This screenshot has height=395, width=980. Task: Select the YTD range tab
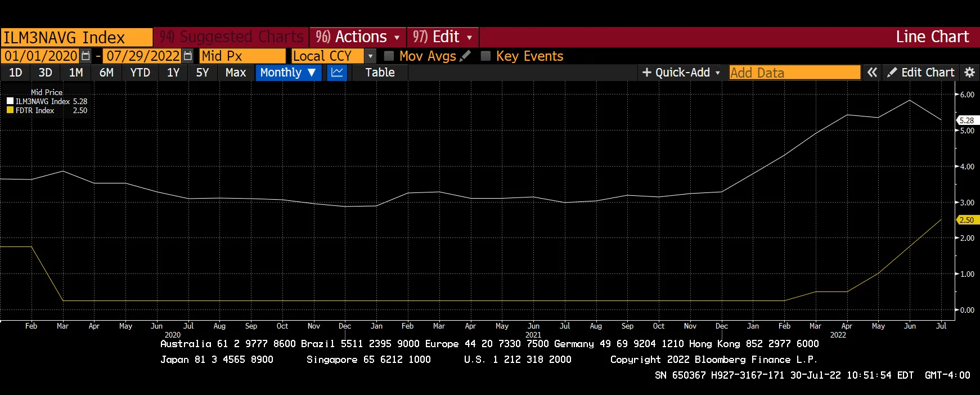[140, 73]
